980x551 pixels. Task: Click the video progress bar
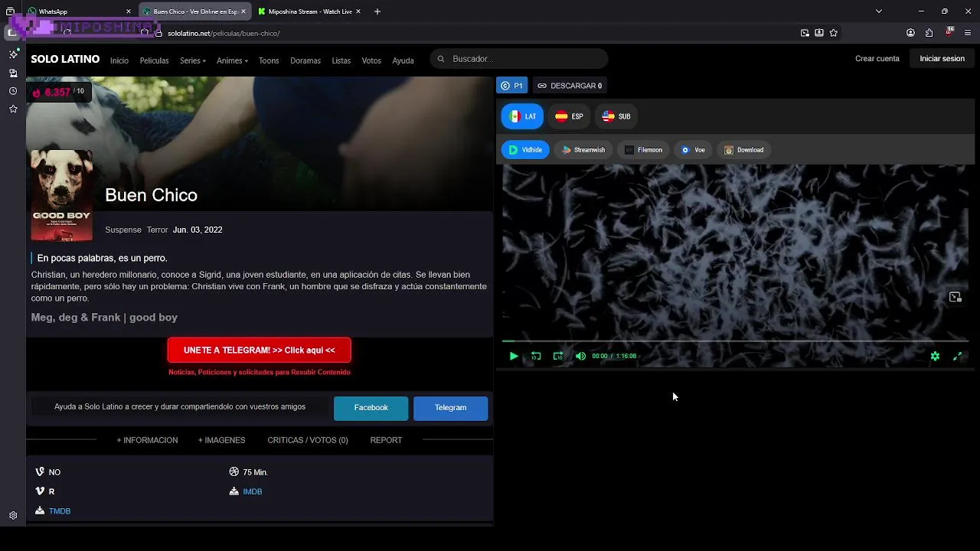point(735,341)
